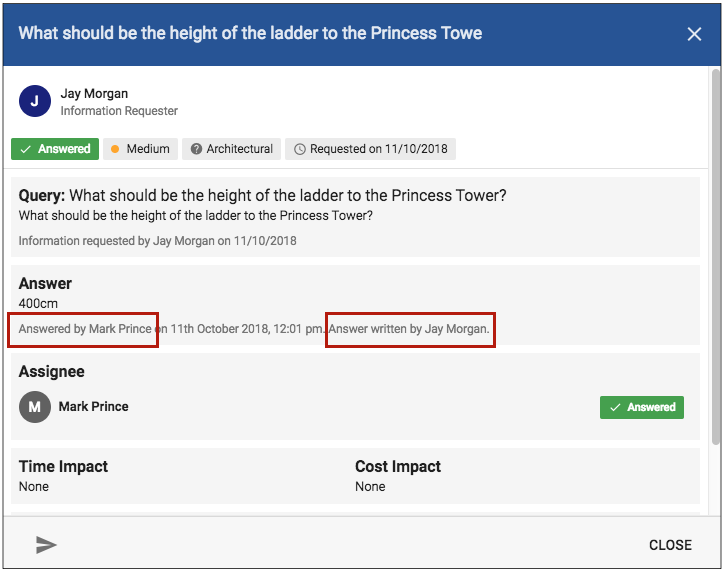Screen dimensions: 723x572
Task: Click the "Answer written by Jay Morgan" text
Action: [410, 329]
